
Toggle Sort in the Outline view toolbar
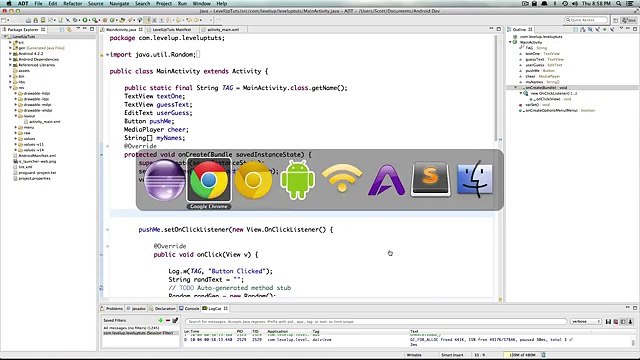coord(582,29)
